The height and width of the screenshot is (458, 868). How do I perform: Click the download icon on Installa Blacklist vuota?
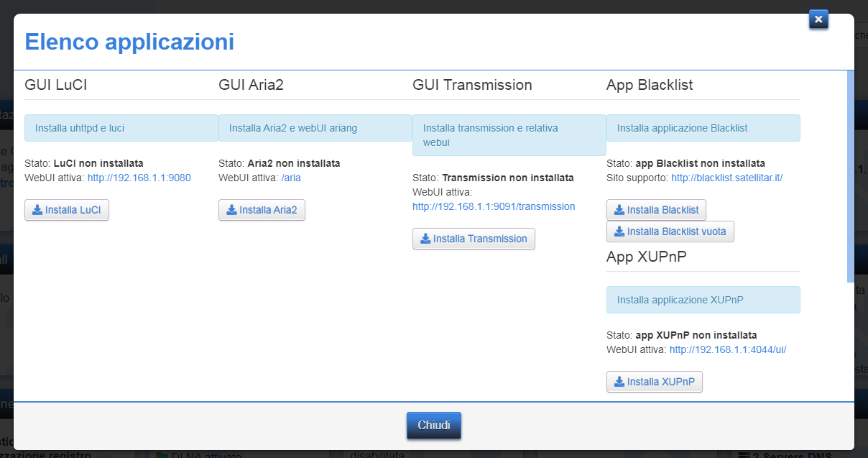[x=619, y=232]
